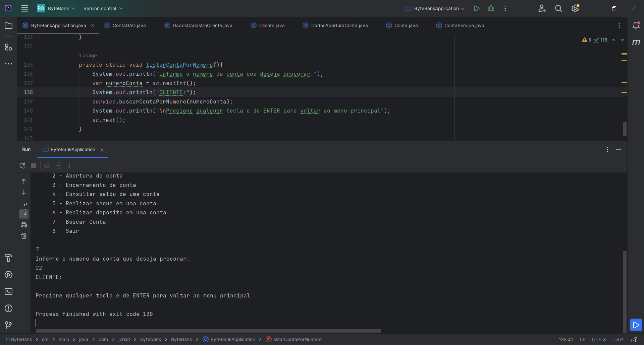The height and width of the screenshot is (345, 644).
Task: Open Maven tool window
Action: pos(636,42)
